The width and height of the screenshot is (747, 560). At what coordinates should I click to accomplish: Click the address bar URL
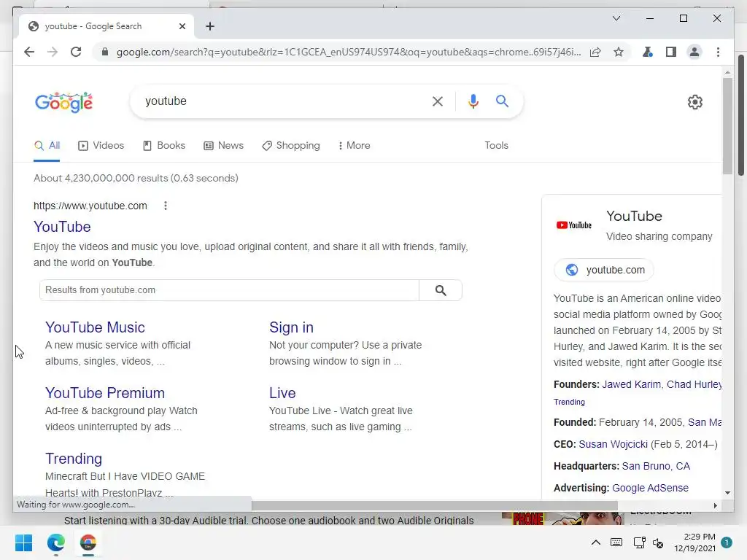348,52
